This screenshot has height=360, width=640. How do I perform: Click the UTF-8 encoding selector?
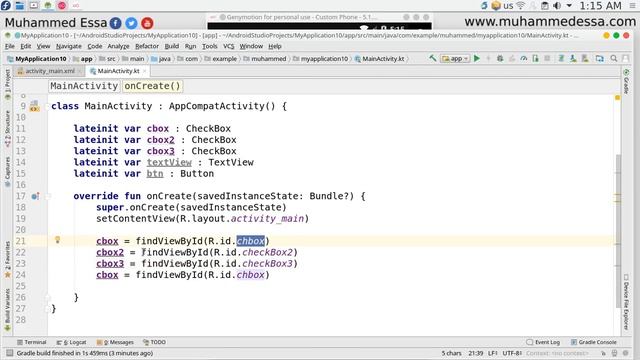(x=511, y=353)
